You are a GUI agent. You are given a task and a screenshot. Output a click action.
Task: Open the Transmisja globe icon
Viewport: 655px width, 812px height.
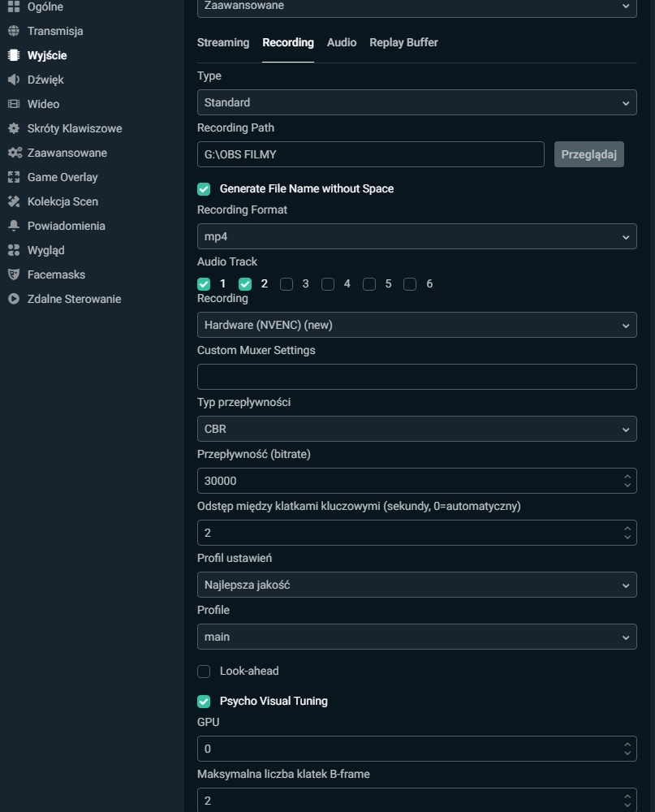point(14,31)
